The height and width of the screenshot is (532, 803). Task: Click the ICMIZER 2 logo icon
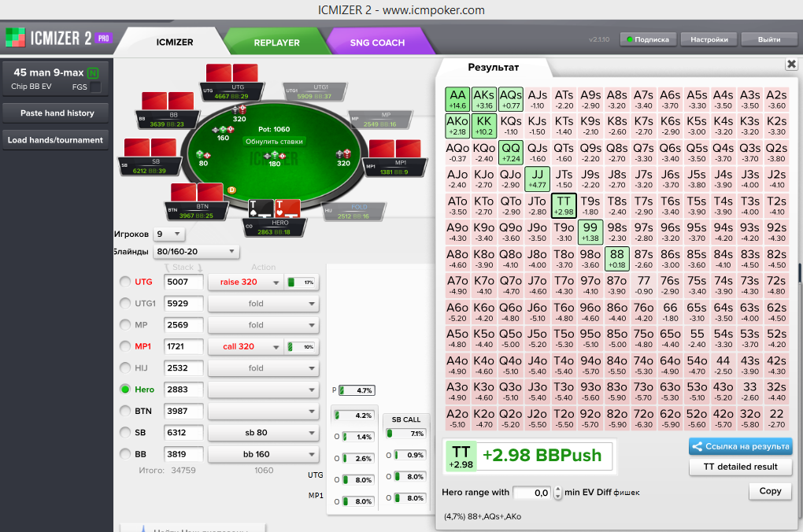tap(15, 37)
